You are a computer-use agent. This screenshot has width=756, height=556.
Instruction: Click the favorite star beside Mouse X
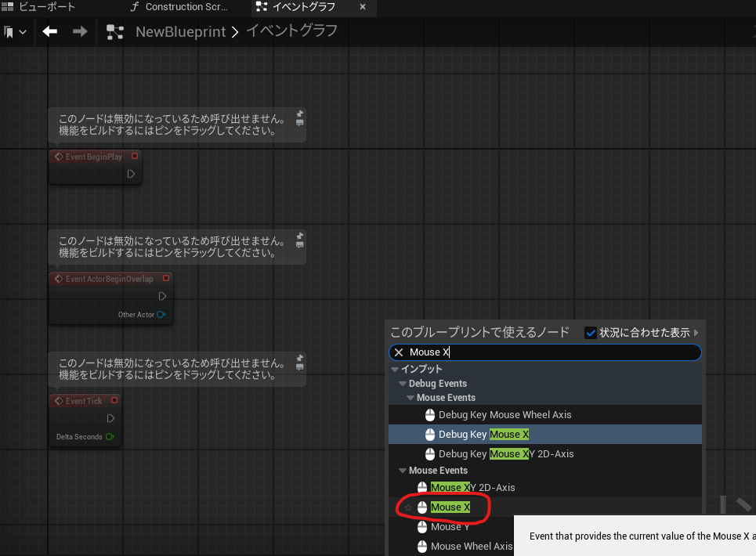pos(407,507)
